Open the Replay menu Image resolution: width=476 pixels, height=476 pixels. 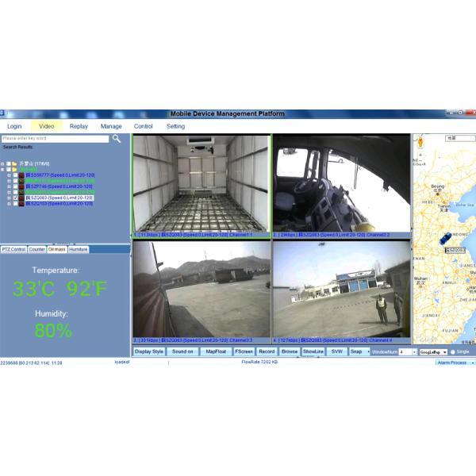[x=79, y=126]
